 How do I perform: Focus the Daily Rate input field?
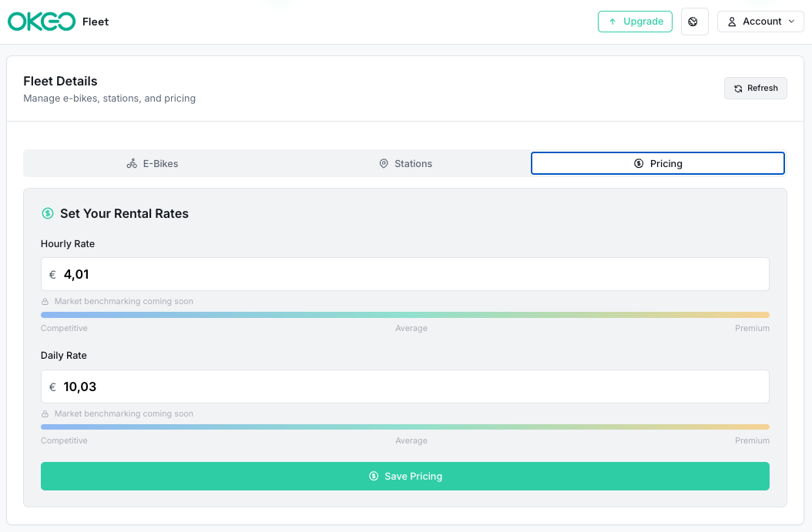tap(404, 387)
